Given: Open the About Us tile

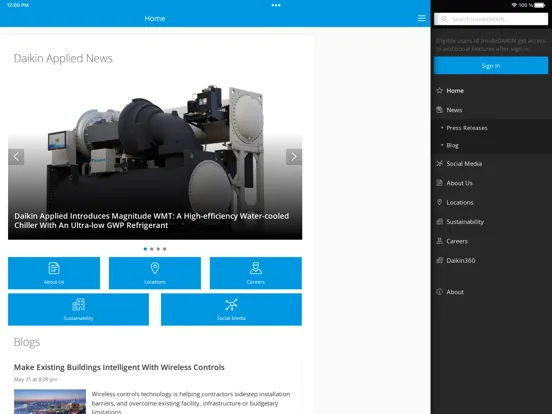Looking at the screenshot, I should [54, 273].
